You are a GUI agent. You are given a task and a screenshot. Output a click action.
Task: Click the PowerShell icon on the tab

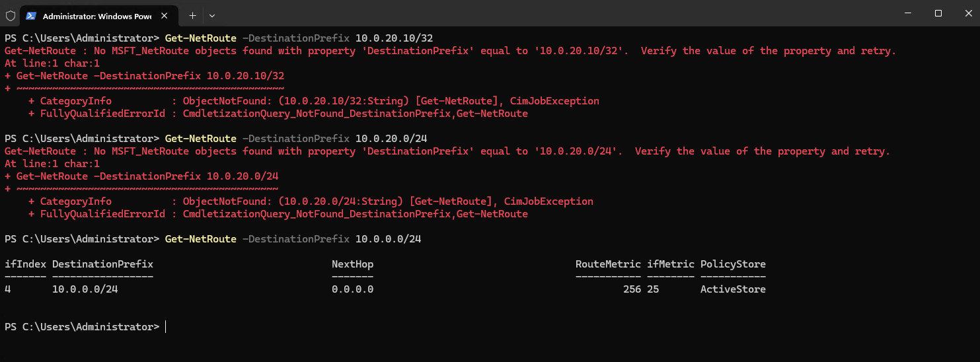pos(31,15)
